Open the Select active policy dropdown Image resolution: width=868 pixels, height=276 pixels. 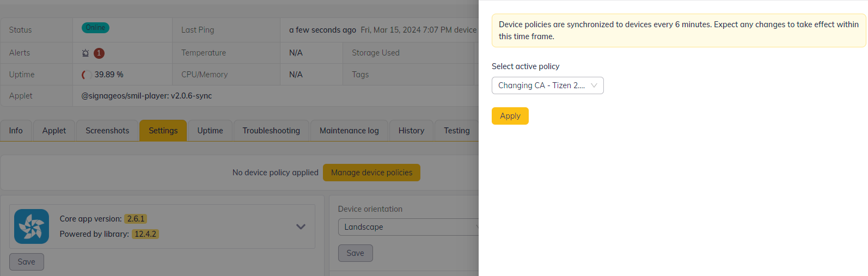547,85
